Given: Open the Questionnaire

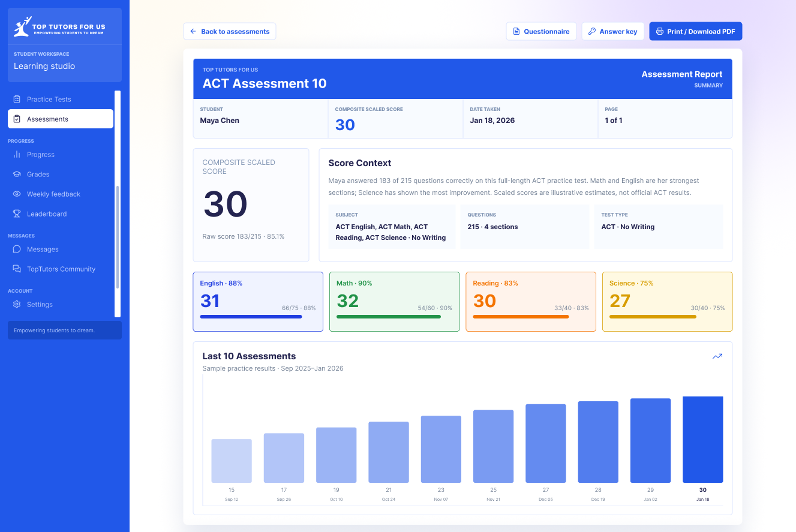Looking at the screenshot, I should 541,31.
